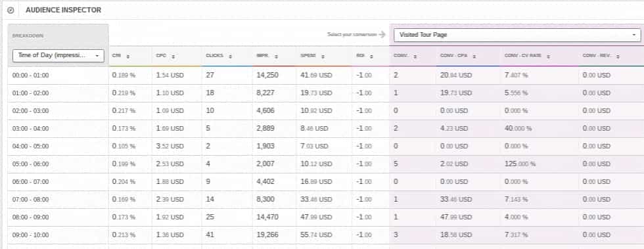Sort by the CTR column arrows
Screen dimensions: 644x249
128,57
